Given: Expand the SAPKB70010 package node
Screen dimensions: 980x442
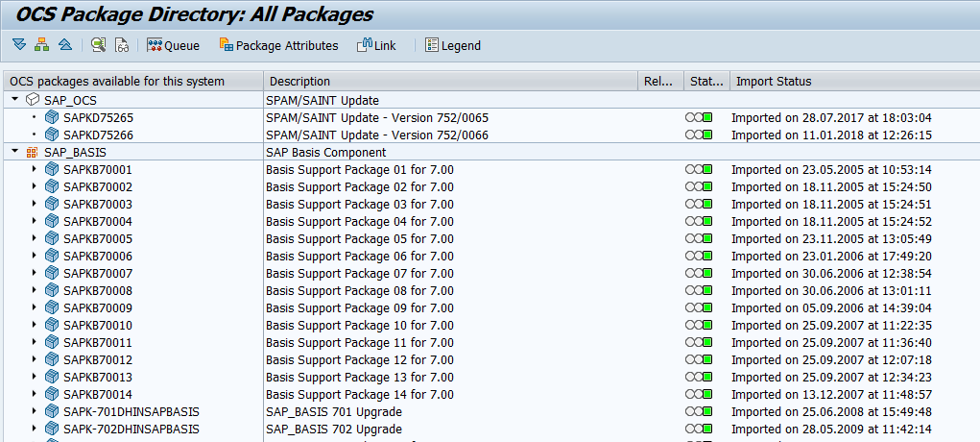Looking at the screenshot, I should point(35,326).
